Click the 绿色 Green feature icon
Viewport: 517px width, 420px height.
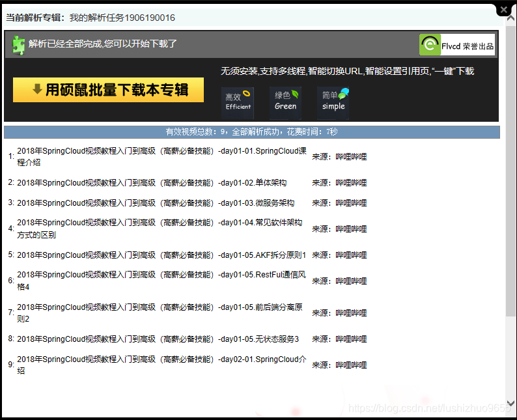pyautogui.click(x=286, y=102)
